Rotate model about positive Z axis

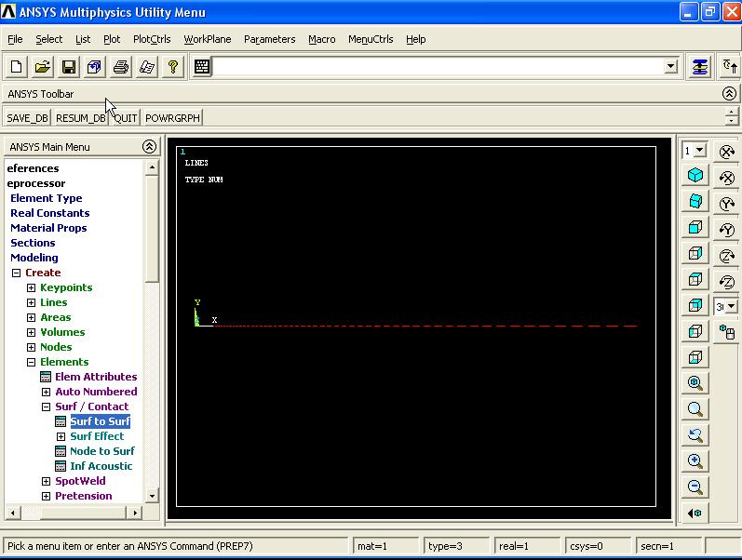726,256
